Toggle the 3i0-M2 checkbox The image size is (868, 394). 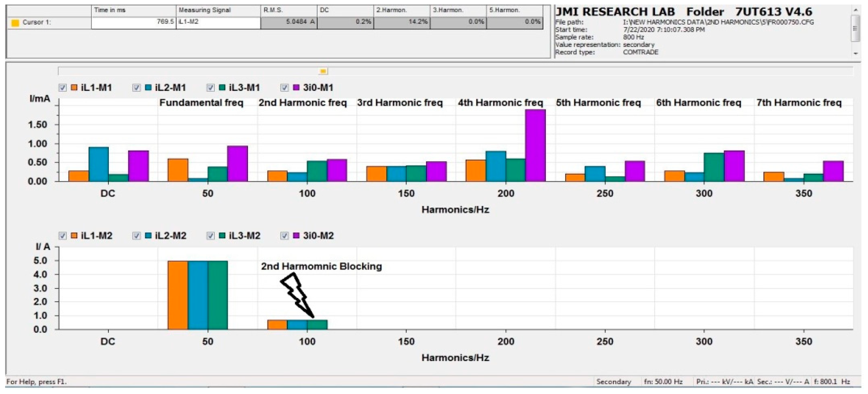[x=284, y=236]
